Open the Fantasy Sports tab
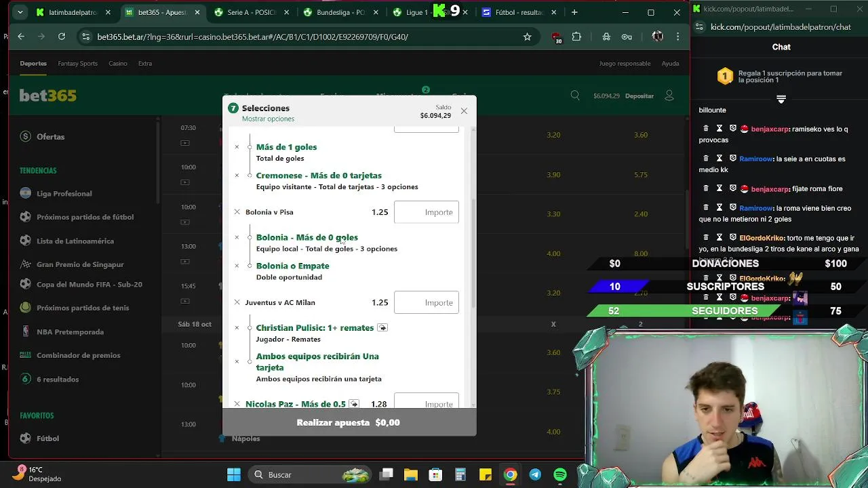Screen dimensions: 868x488 pos(77,64)
